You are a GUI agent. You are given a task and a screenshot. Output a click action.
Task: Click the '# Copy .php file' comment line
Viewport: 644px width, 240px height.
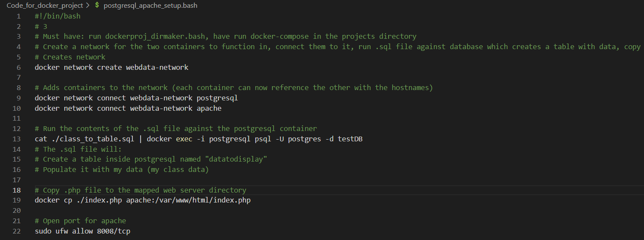click(x=141, y=190)
